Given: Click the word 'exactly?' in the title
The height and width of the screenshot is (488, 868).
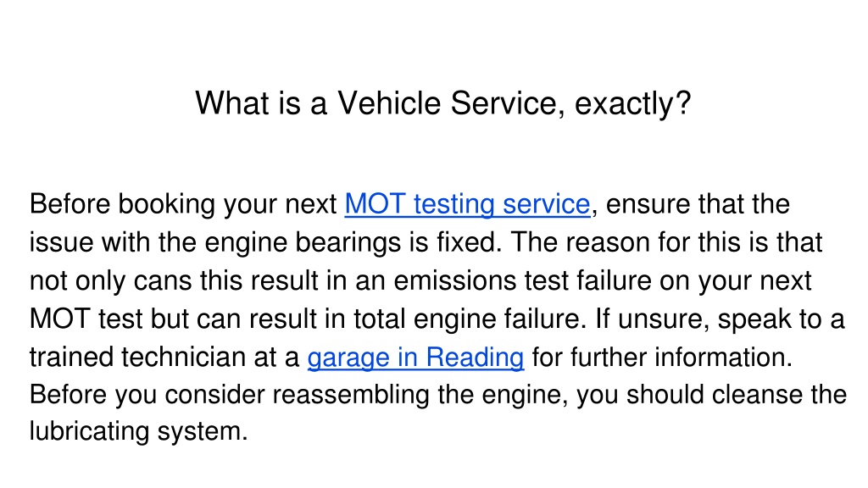Looking at the screenshot, I should click(x=633, y=104).
